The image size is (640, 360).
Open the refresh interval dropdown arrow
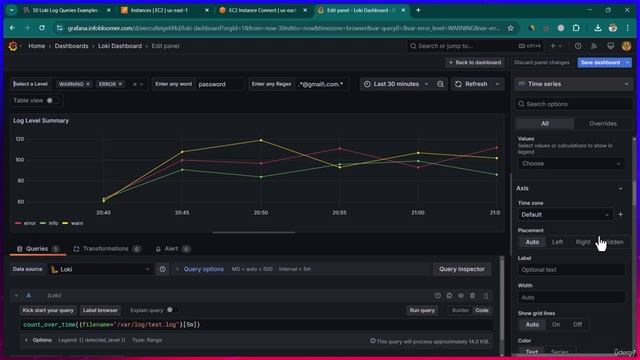(497, 84)
